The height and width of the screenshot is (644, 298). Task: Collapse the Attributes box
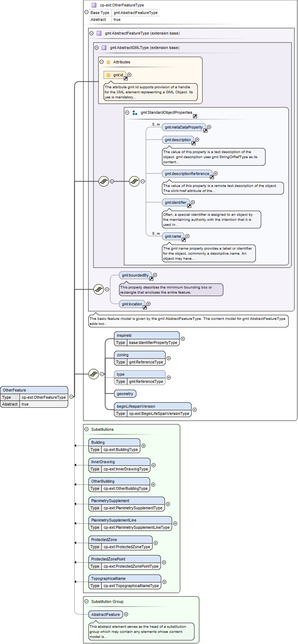click(102, 62)
